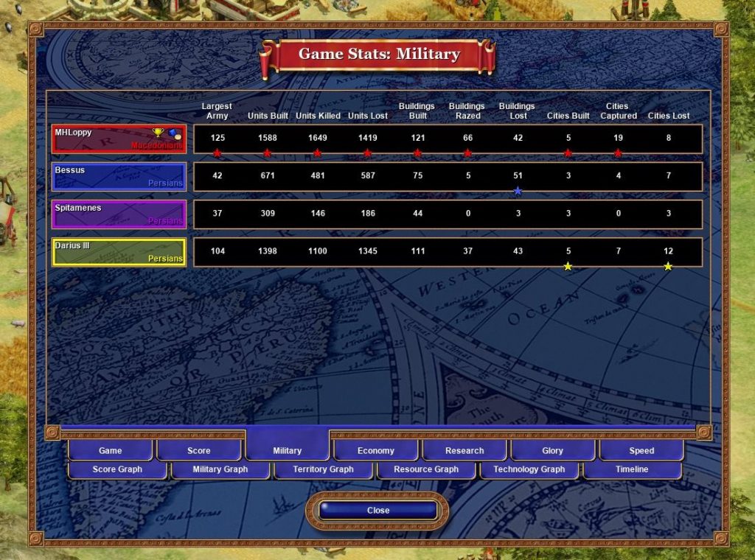The height and width of the screenshot is (560, 755).
Task: Click Spitamenes units lost value 186
Action: click(367, 213)
